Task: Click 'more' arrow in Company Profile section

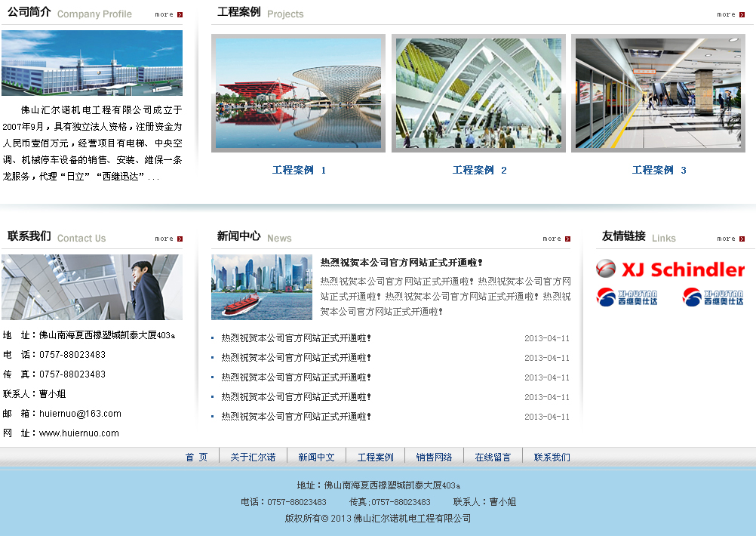Action: (x=169, y=14)
